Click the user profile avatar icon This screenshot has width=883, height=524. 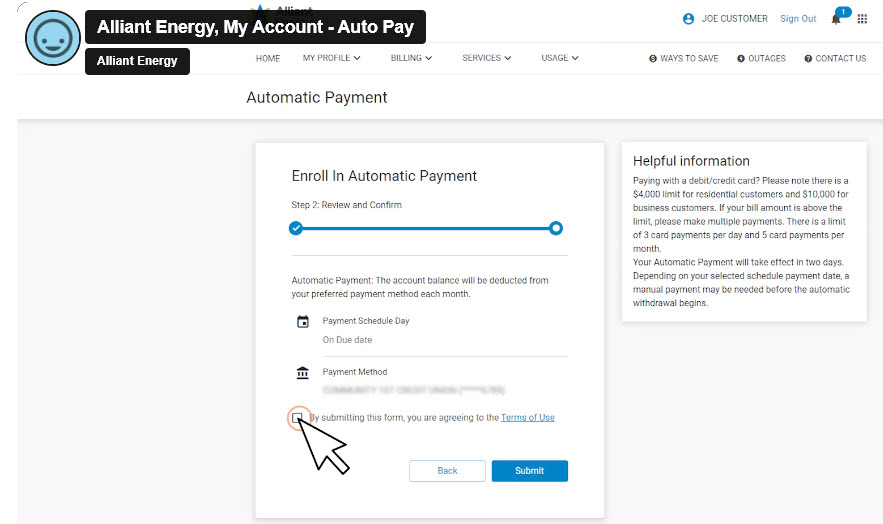[x=688, y=19]
